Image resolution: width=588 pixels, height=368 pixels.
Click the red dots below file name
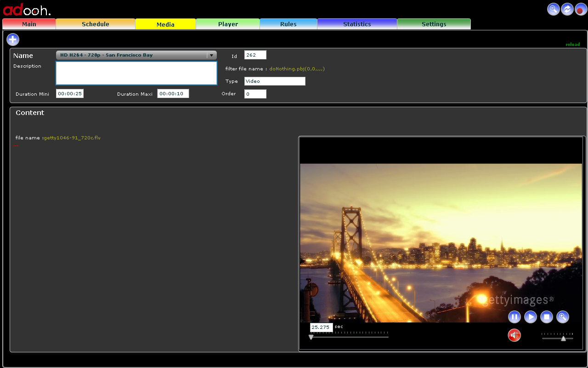(x=16, y=145)
